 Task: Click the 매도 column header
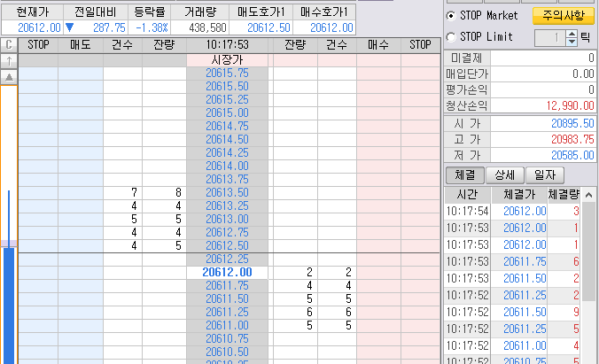pyautogui.click(x=81, y=45)
